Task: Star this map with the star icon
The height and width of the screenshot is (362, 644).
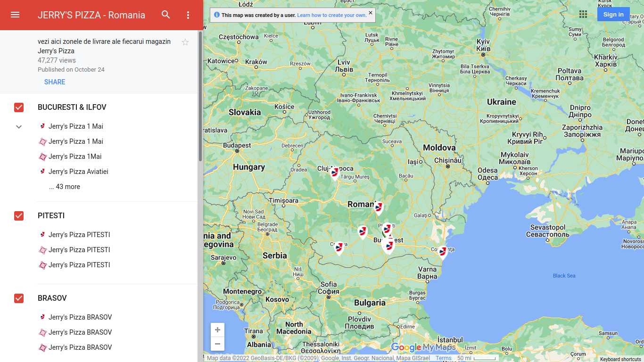Action: coord(185,42)
